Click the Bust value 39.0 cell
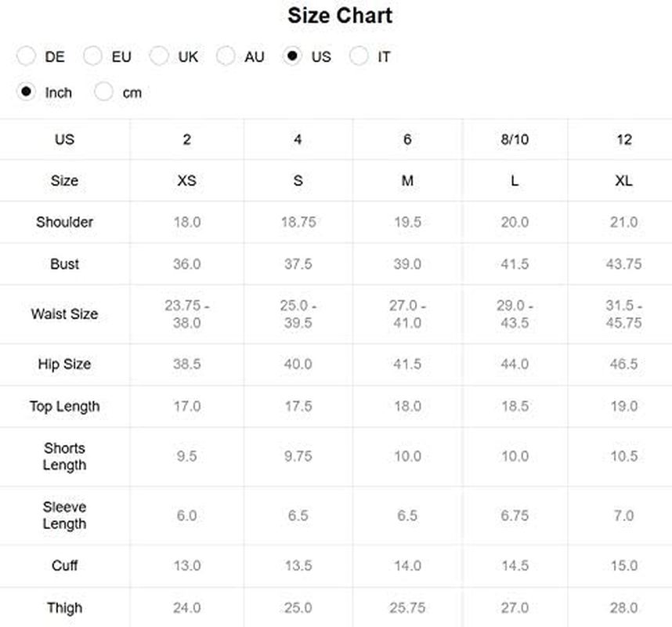Image resolution: width=672 pixels, height=627 pixels. click(x=407, y=264)
